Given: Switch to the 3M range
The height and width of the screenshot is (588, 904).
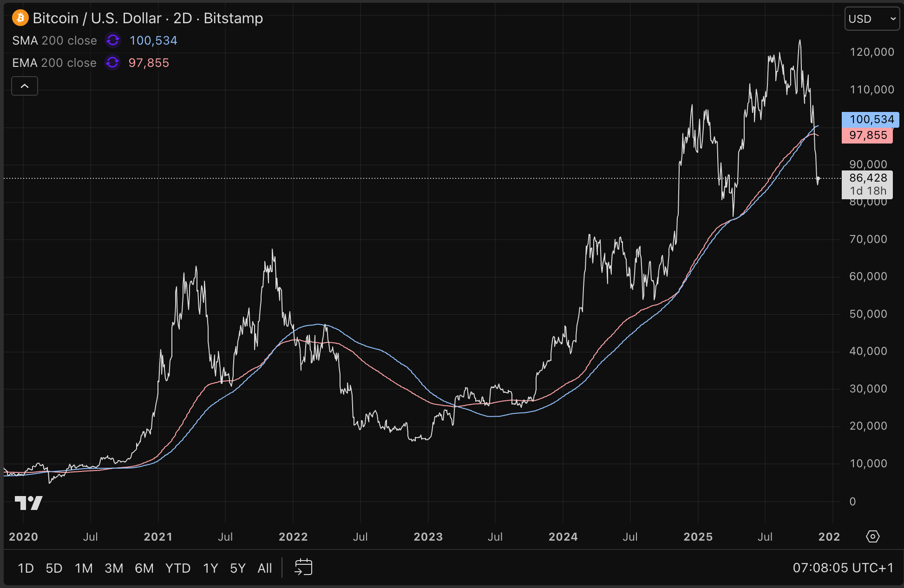Looking at the screenshot, I should pyautogui.click(x=114, y=568).
